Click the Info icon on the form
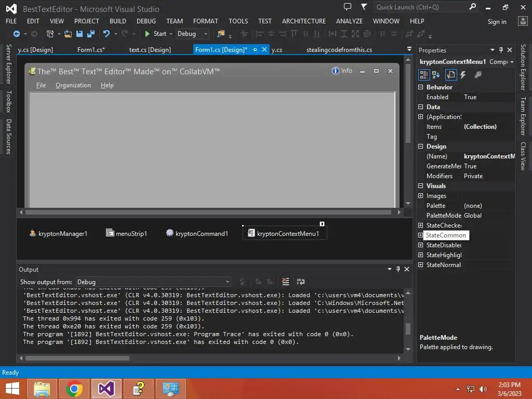 click(x=335, y=71)
